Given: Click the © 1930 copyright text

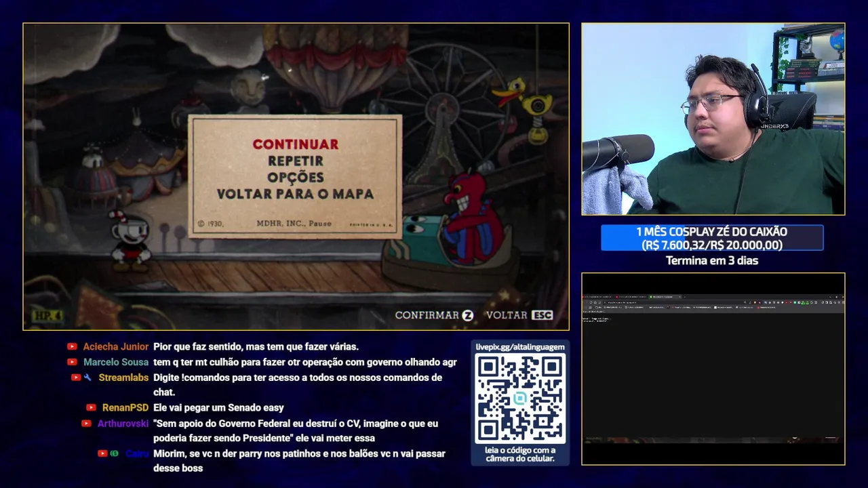Looking at the screenshot, I should (x=210, y=224).
